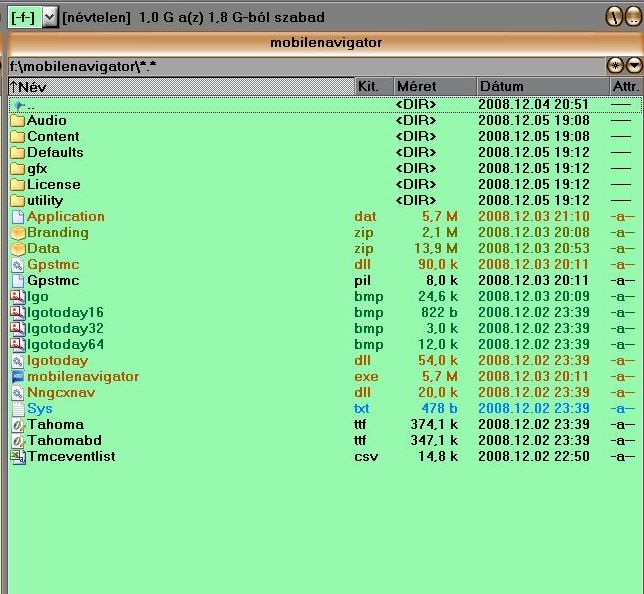Click the size value '90,0 k'
Image resolution: width=644 pixels, height=594 pixels.
pos(438,265)
